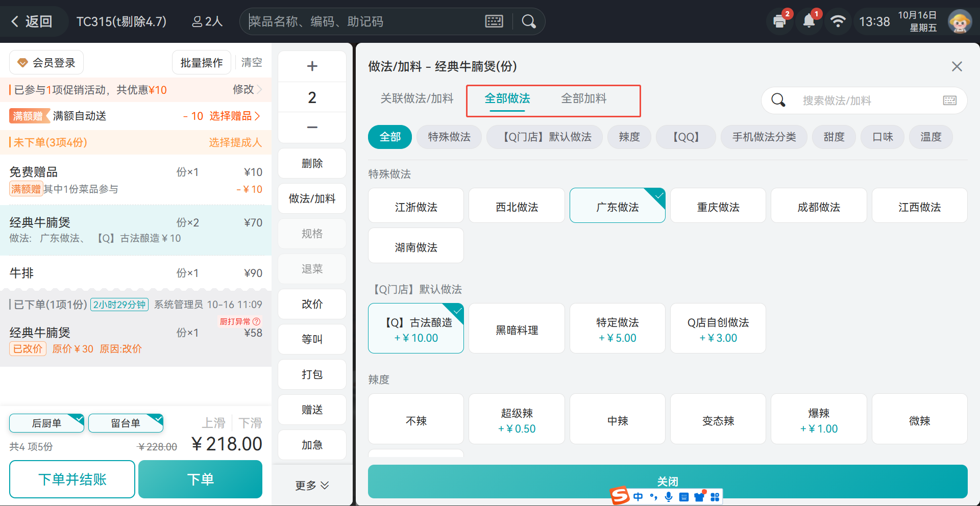Open 选择赠品 chooser

click(235, 116)
